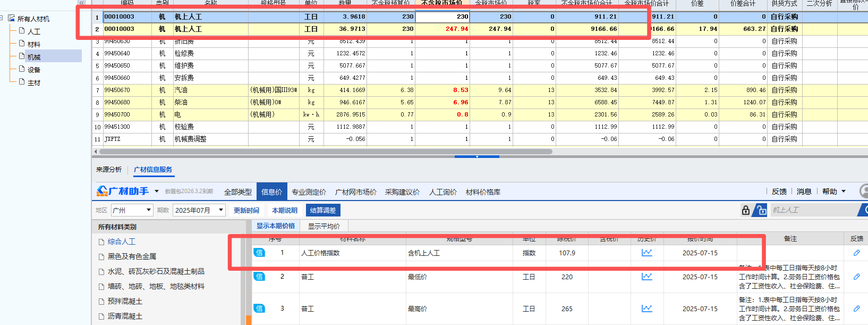Screen dimensions: 868x325
Task: Click the document icon next to 人工
Action: click(x=22, y=31)
